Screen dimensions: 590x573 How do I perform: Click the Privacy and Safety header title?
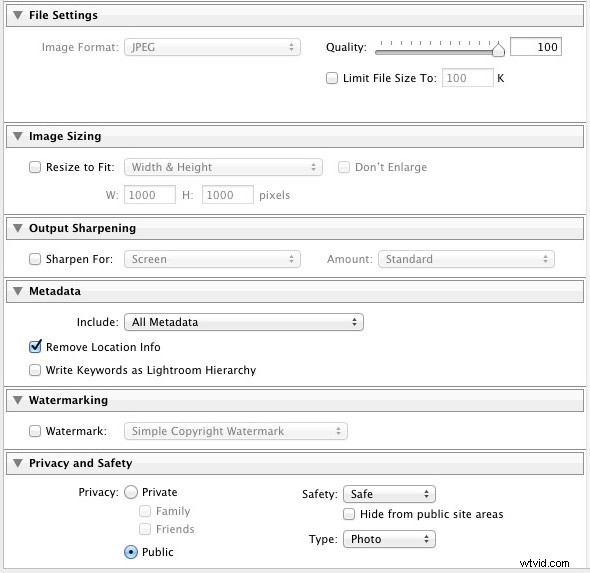click(81, 463)
